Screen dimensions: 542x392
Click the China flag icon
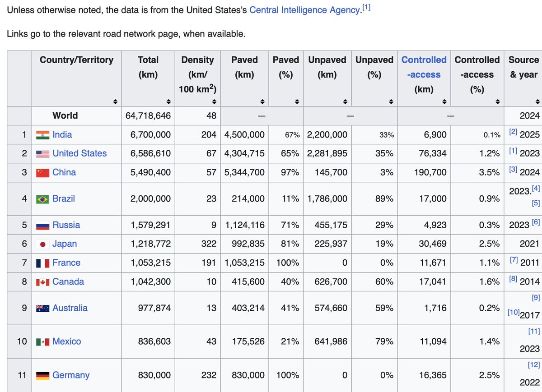[x=42, y=172]
